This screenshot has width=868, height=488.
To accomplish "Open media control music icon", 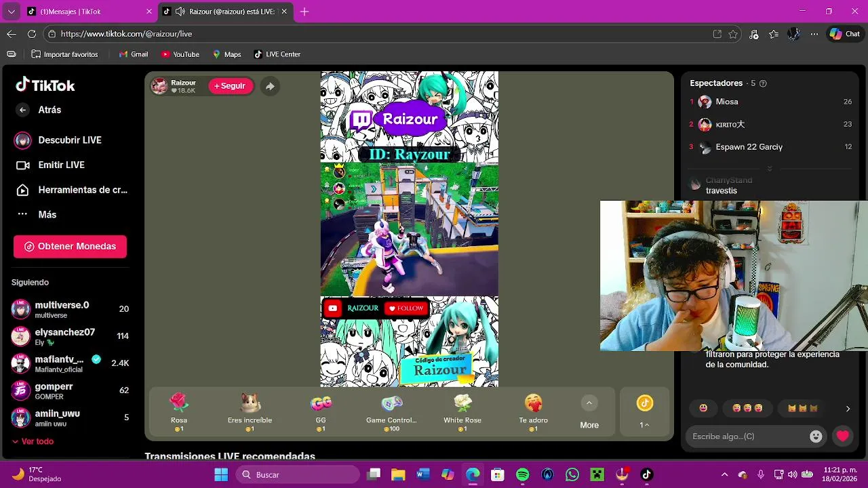I will (754, 34).
